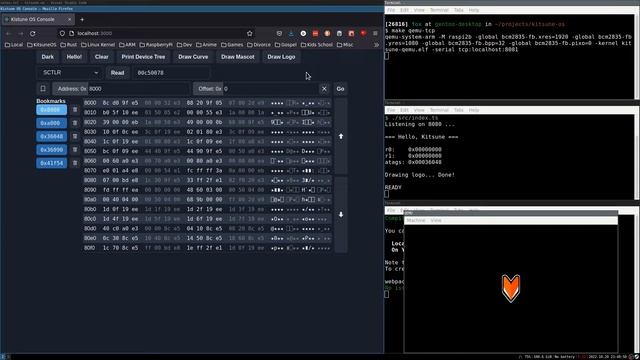
Task: Click the Clear button
Action: 102,57
